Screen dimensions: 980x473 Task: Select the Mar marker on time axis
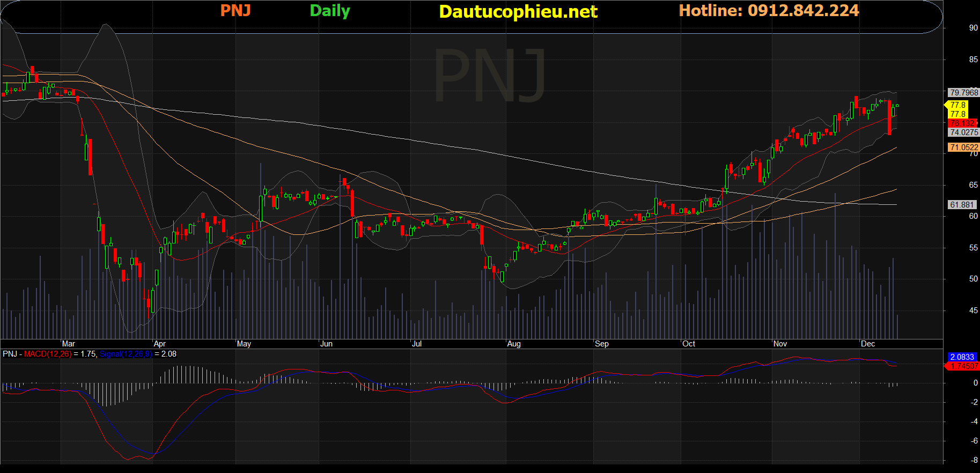[68, 344]
